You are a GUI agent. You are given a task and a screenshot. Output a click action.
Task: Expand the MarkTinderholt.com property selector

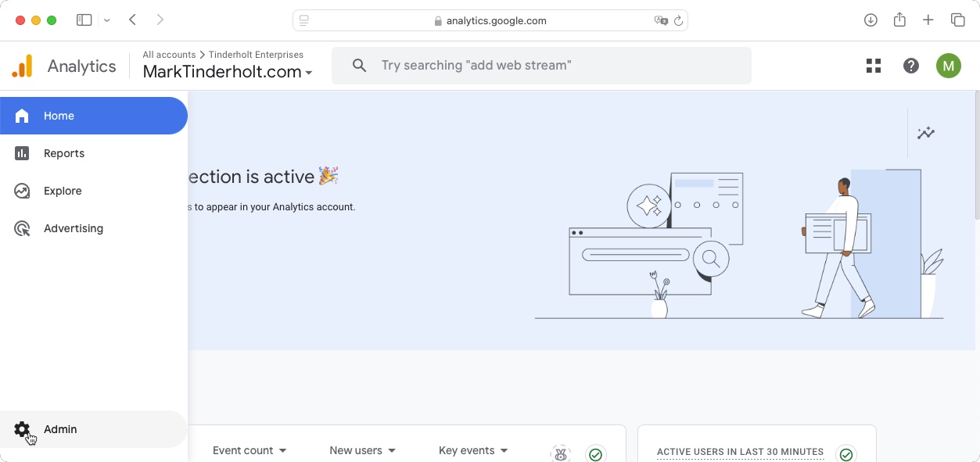point(228,72)
